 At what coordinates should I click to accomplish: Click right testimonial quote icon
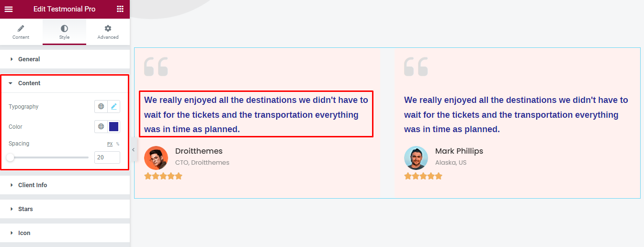[416, 67]
